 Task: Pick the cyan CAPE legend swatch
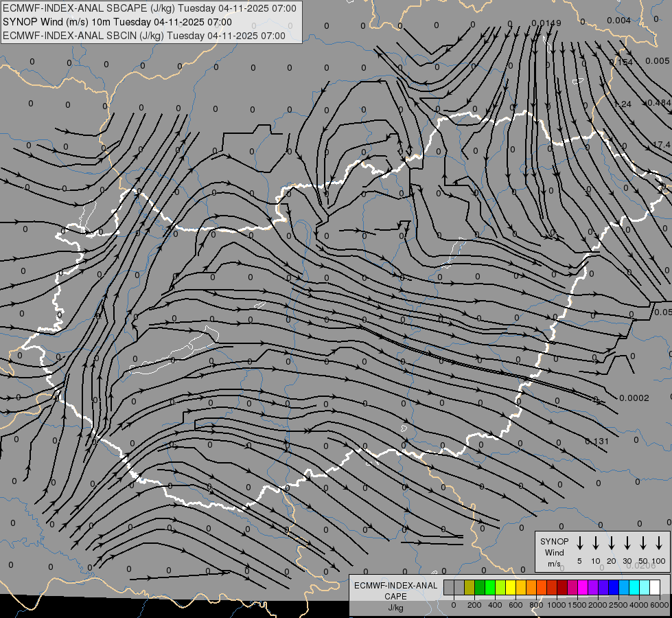point(634,587)
